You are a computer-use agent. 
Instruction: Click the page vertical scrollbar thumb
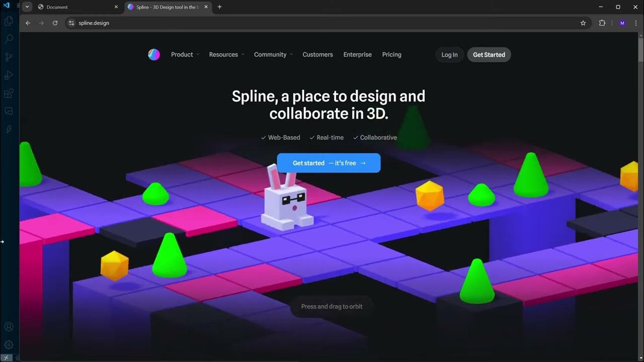640,50
